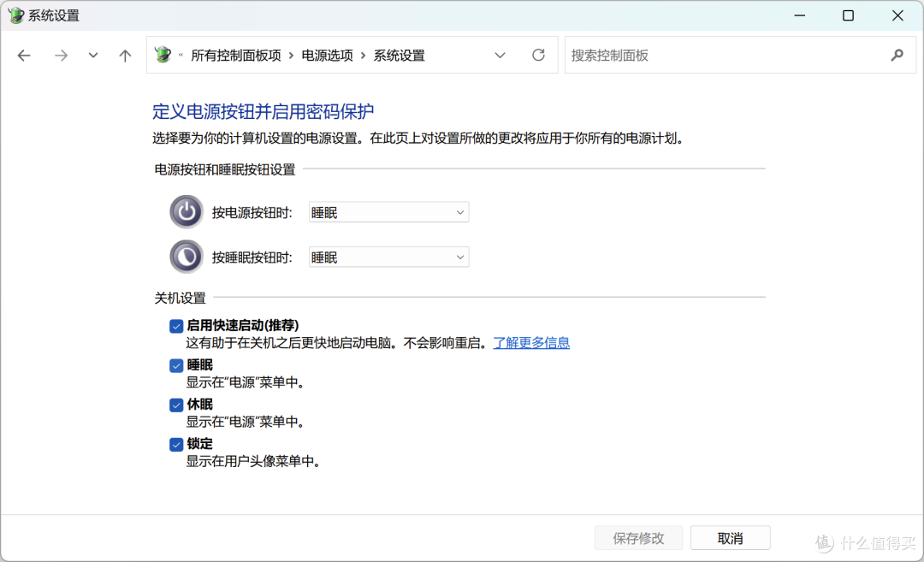Toggle 启用快速启动(推荐) checkbox
Viewport: 924px width, 562px height.
[x=175, y=326]
